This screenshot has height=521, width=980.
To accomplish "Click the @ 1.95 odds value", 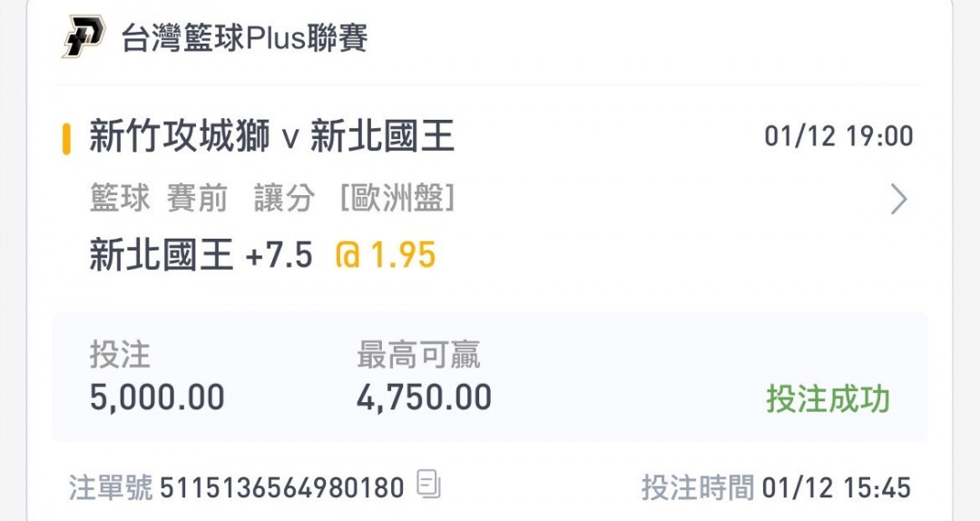I will coord(386,255).
